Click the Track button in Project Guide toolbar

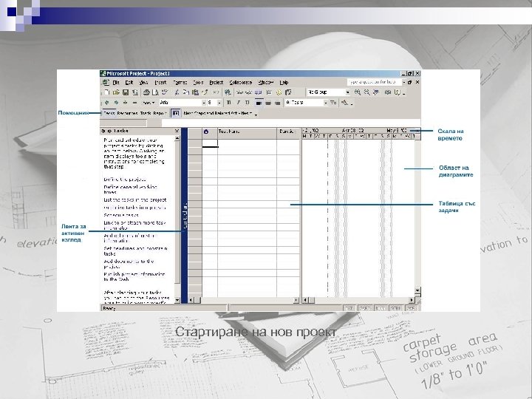(146, 113)
